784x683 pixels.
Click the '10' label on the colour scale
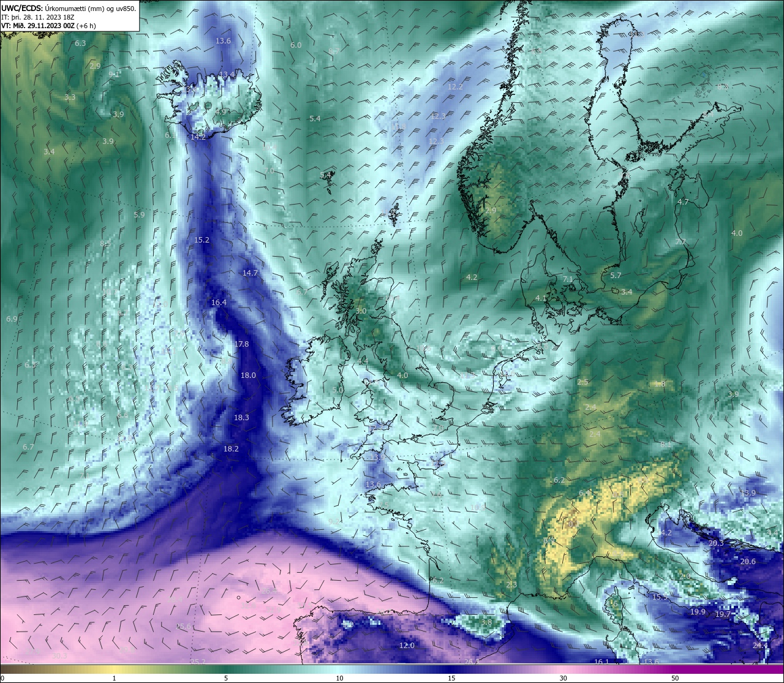pos(339,679)
